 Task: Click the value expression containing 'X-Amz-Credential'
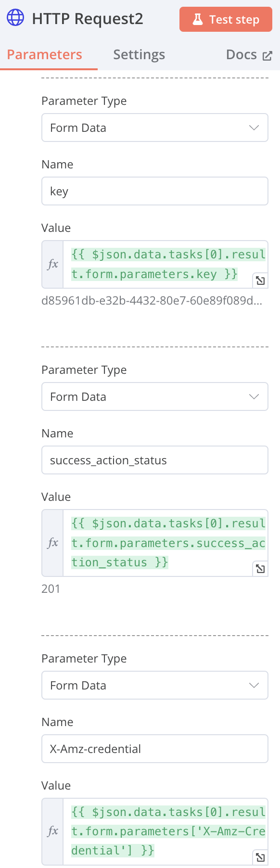165,831
